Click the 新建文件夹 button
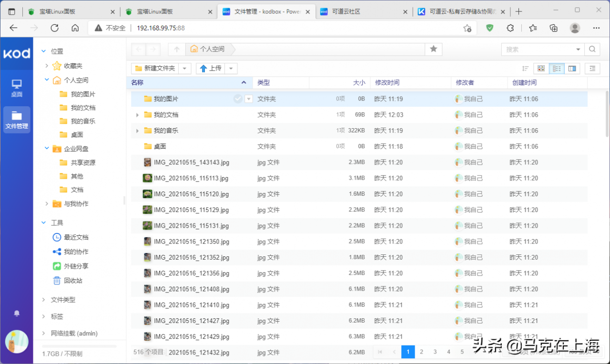This screenshot has height=364, width=610. click(155, 69)
